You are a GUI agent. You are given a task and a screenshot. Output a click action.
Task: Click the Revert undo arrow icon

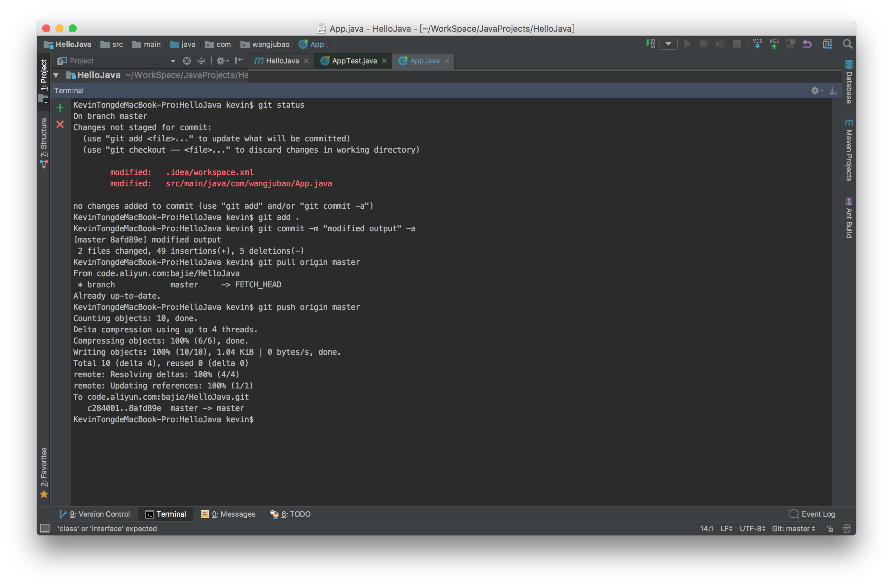point(807,44)
